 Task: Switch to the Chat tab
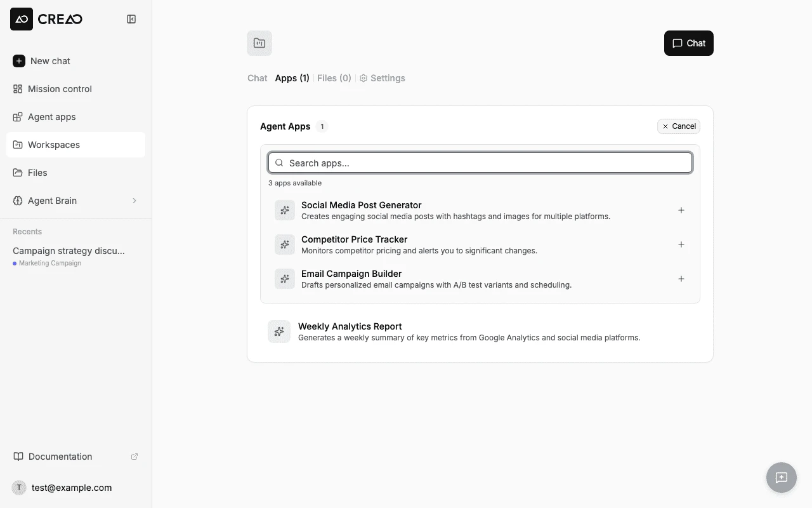tap(257, 78)
